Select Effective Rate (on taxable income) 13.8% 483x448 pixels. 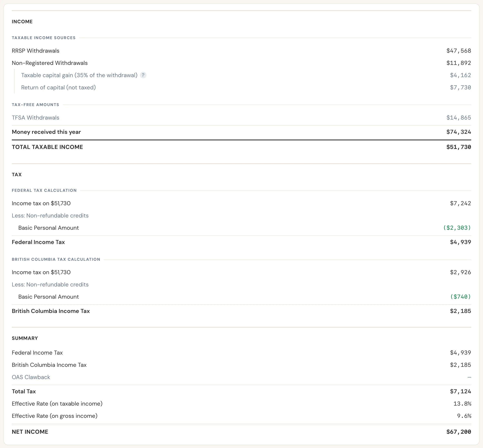[462, 404]
